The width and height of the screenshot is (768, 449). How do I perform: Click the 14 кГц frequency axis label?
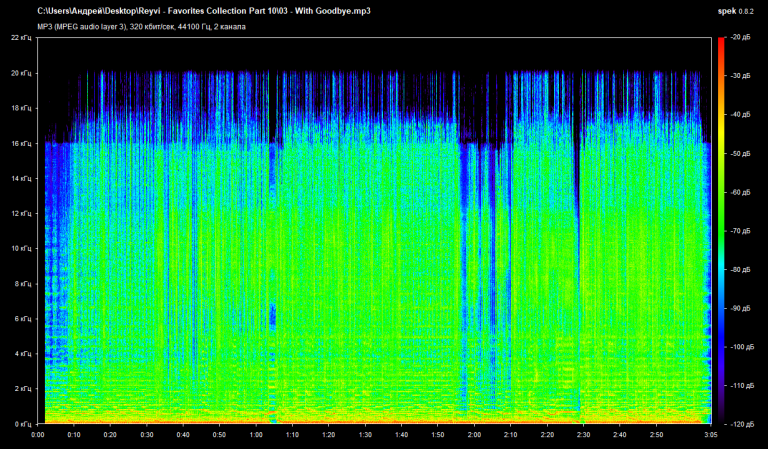click(x=22, y=178)
